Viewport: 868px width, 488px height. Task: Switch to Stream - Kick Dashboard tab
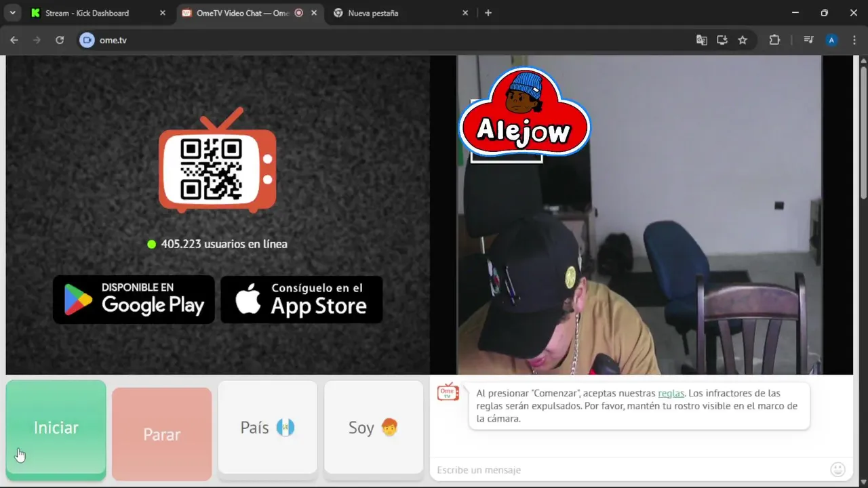click(x=99, y=13)
